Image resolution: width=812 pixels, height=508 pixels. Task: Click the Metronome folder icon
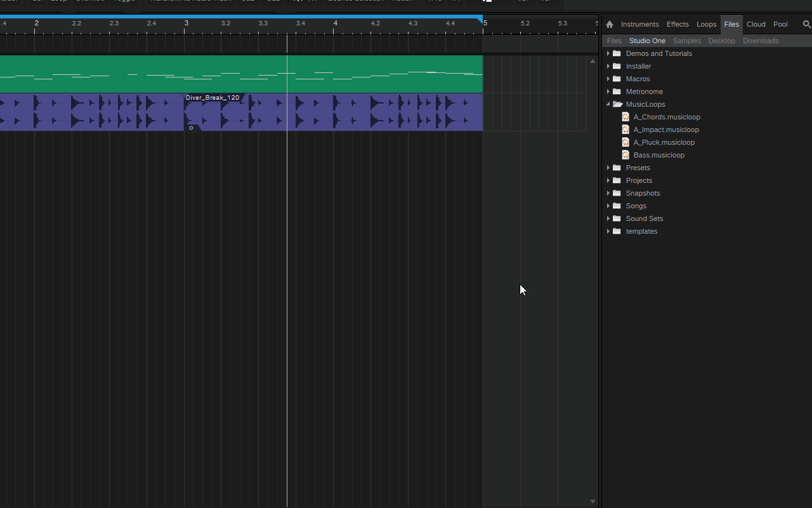617,91
